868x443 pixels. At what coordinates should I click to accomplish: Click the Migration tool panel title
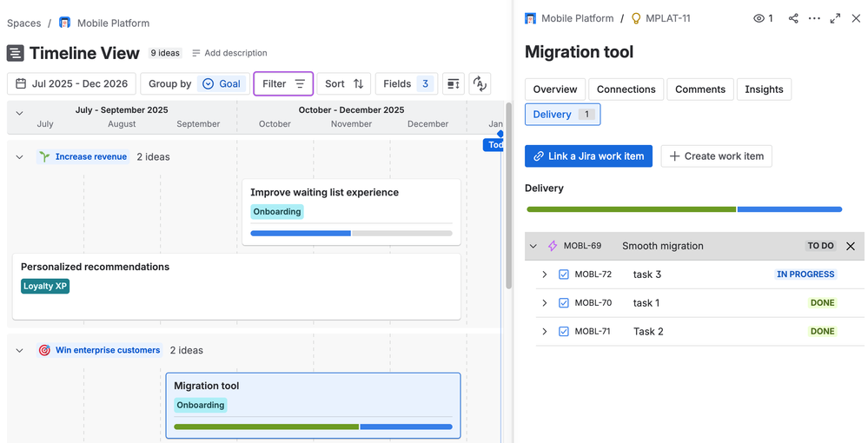click(579, 52)
